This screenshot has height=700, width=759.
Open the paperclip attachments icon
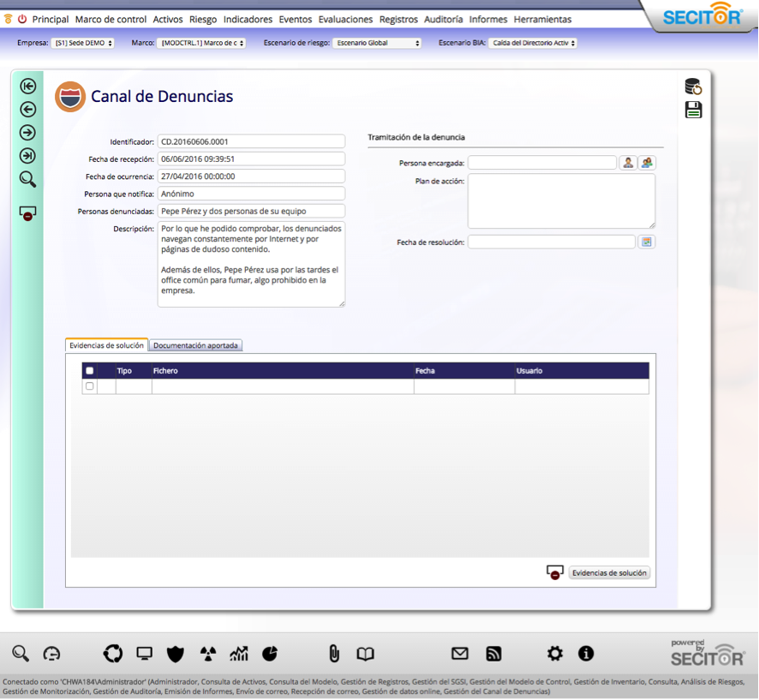click(334, 654)
